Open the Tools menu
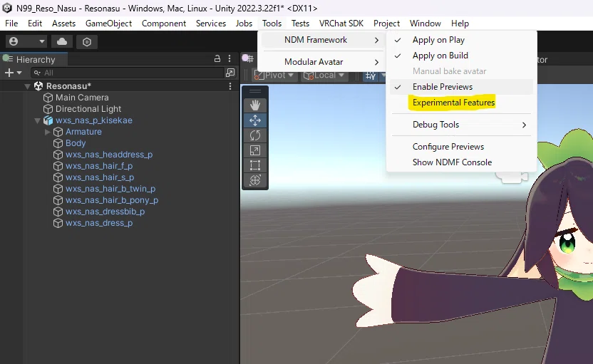Screen dimensions: 593x364 [272, 24]
